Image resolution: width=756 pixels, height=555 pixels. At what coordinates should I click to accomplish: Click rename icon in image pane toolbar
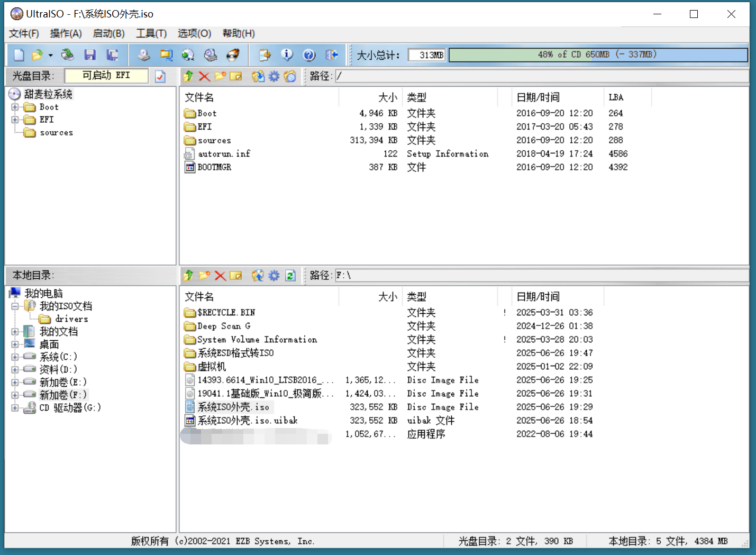coord(236,77)
